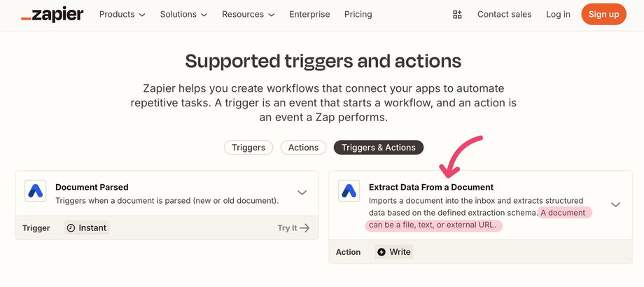Screen dimensions: 644x287
Task: Open the apps grid icon
Action: click(458, 14)
